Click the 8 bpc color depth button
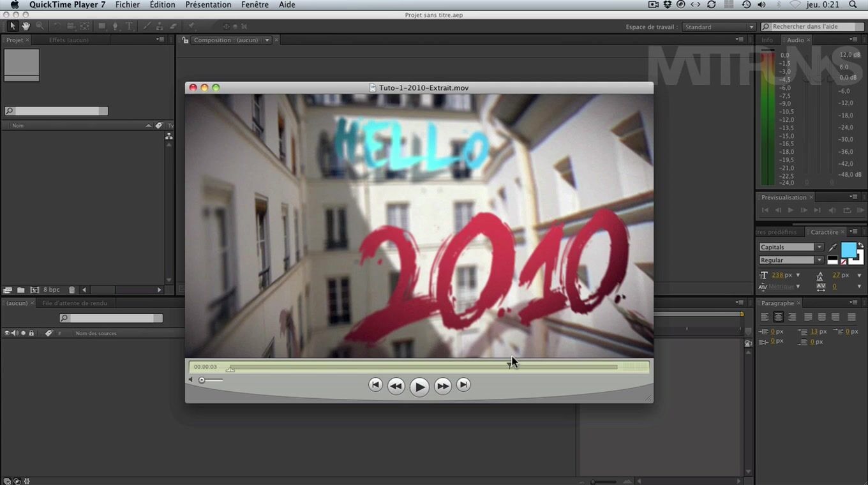868x485 pixels. (x=52, y=290)
